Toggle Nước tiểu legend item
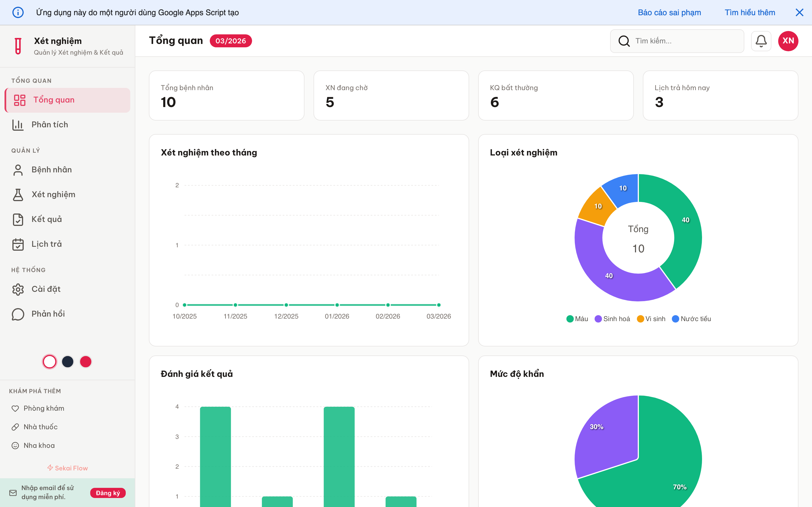812x507 pixels. (x=692, y=319)
